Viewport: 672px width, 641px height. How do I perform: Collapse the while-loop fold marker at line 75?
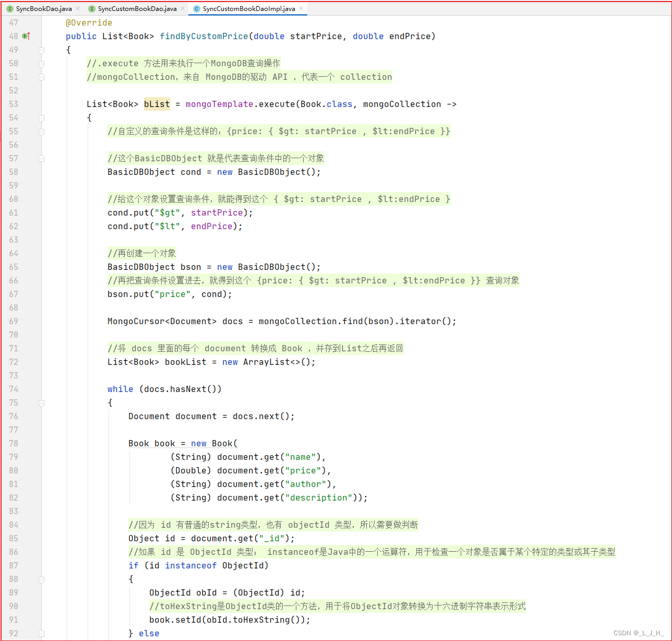coord(41,403)
